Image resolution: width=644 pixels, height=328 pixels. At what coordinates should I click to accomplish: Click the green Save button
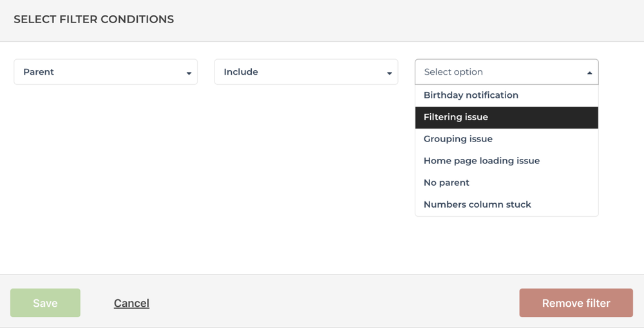coord(45,303)
